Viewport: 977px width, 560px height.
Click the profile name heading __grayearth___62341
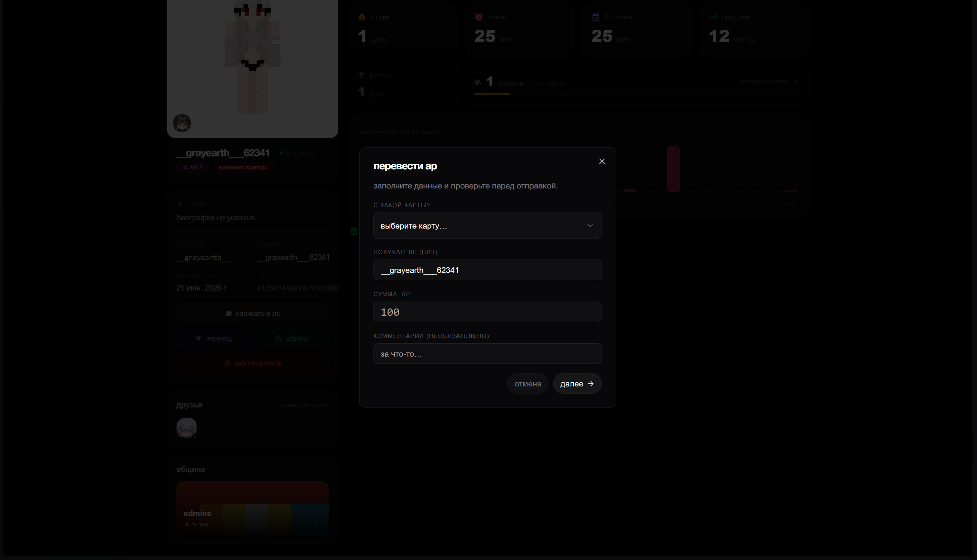(x=223, y=153)
